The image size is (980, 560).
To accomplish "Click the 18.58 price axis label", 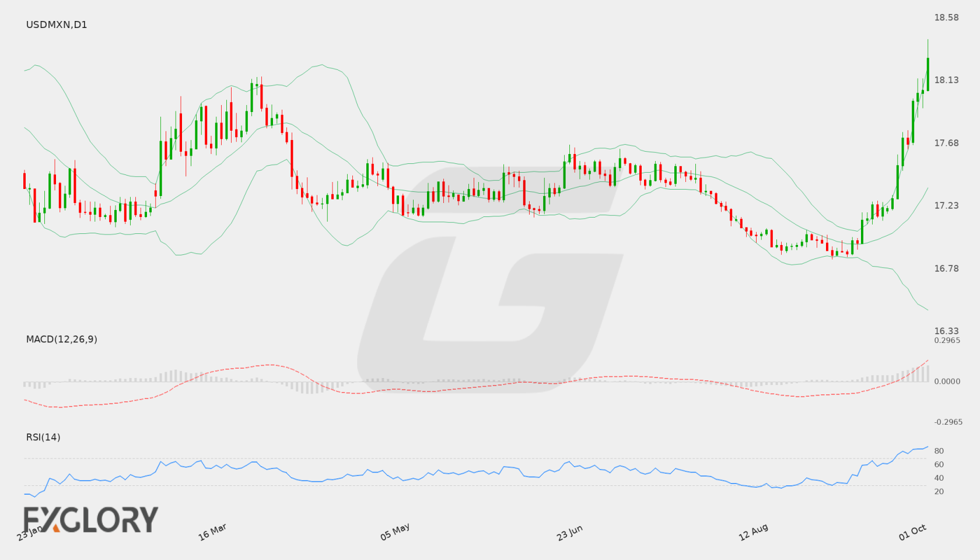I will (946, 17).
